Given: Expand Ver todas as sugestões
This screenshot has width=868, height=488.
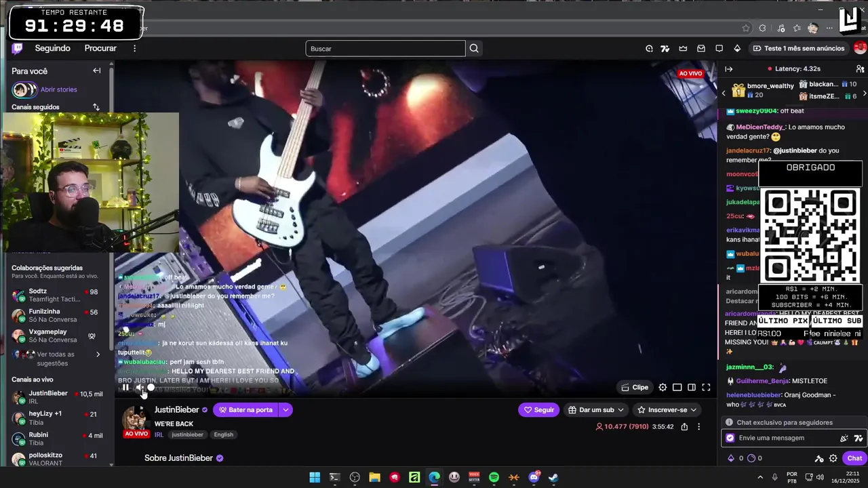Looking at the screenshot, I should pos(56,359).
